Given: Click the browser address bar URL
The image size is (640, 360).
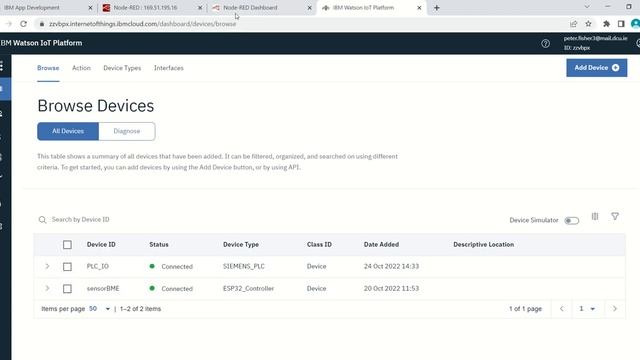Looking at the screenshot, I should [x=142, y=24].
